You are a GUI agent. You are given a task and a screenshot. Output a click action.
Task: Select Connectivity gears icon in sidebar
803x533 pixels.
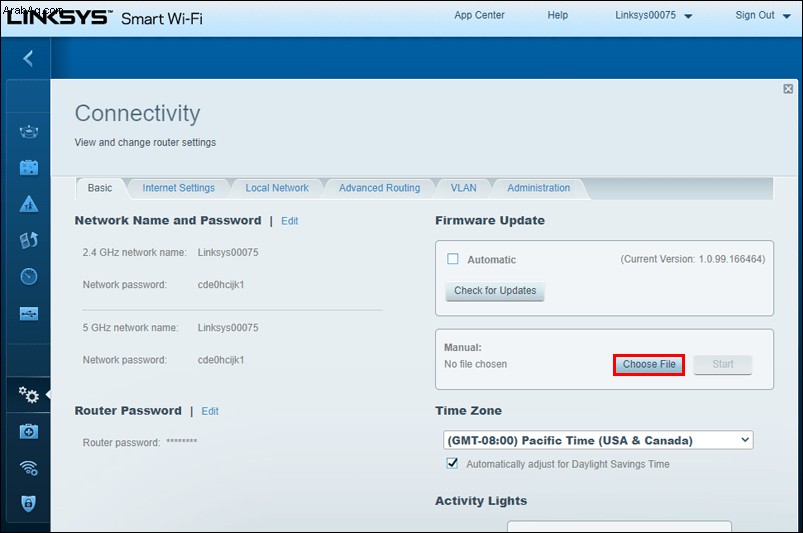click(x=29, y=394)
